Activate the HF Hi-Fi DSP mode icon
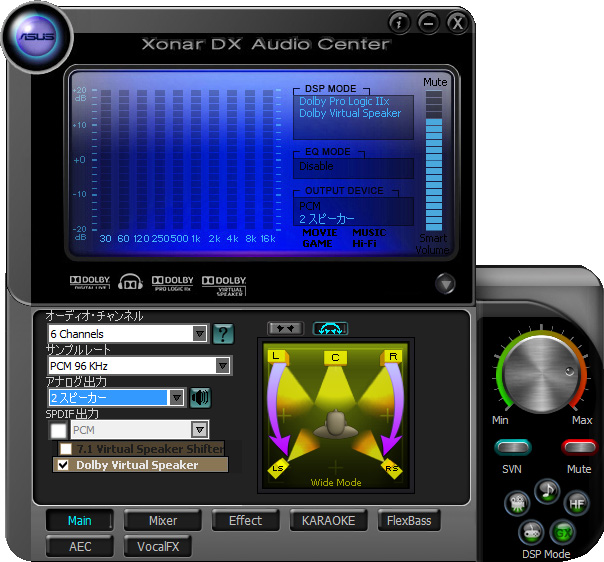This screenshot has width=604, height=562. pos(577,503)
